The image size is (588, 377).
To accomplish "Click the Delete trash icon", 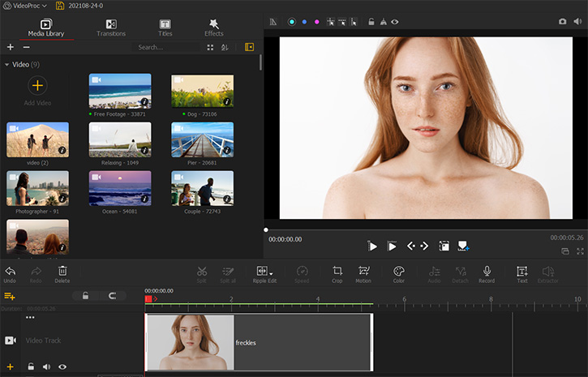I will pyautogui.click(x=62, y=272).
